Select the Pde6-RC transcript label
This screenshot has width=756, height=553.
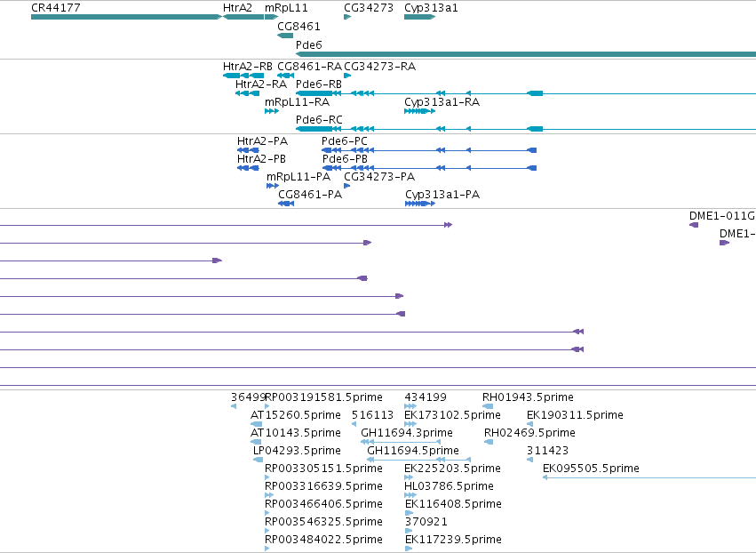coord(319,120)
